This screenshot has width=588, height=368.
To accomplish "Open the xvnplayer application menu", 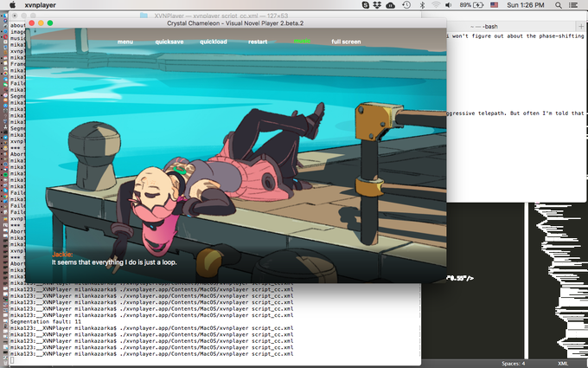I will tap(41, 5).
